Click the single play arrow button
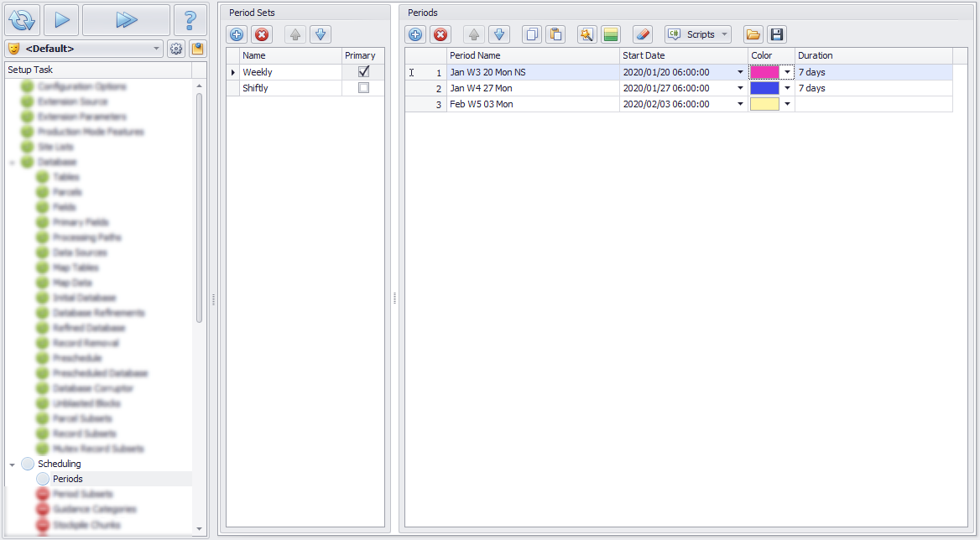This screenshot has height=540, width=980. tap(61, 20)
